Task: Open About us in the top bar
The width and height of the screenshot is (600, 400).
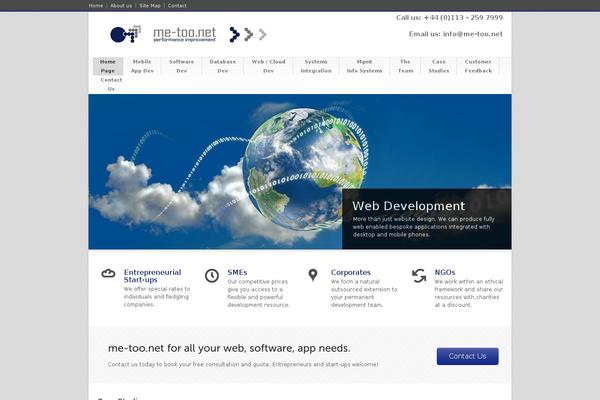Action: (121, 6)
